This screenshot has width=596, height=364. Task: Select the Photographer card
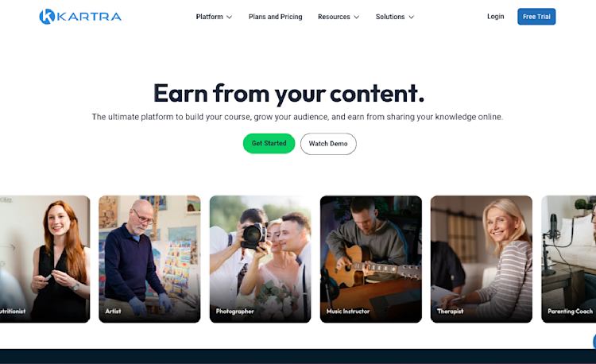260,259
